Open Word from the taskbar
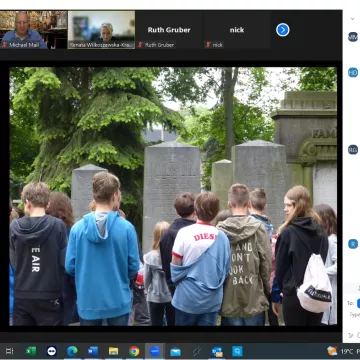The width and height of the screenshot is (360, 360). click(x=93, y=351)
